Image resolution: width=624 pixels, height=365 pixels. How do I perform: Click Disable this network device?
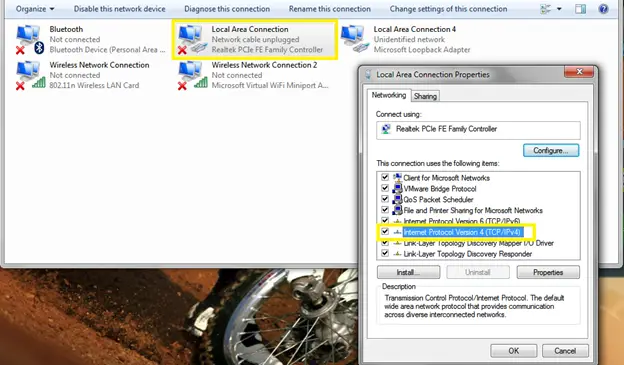(119, 9)
